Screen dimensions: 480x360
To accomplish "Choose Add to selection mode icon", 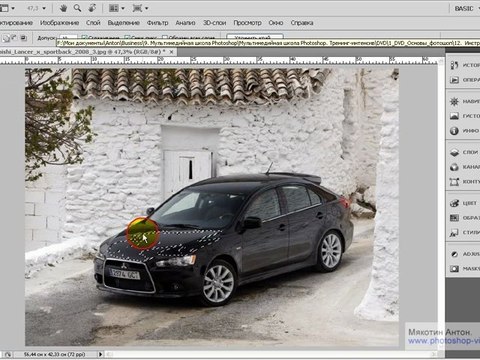I will tap(6, 38).
